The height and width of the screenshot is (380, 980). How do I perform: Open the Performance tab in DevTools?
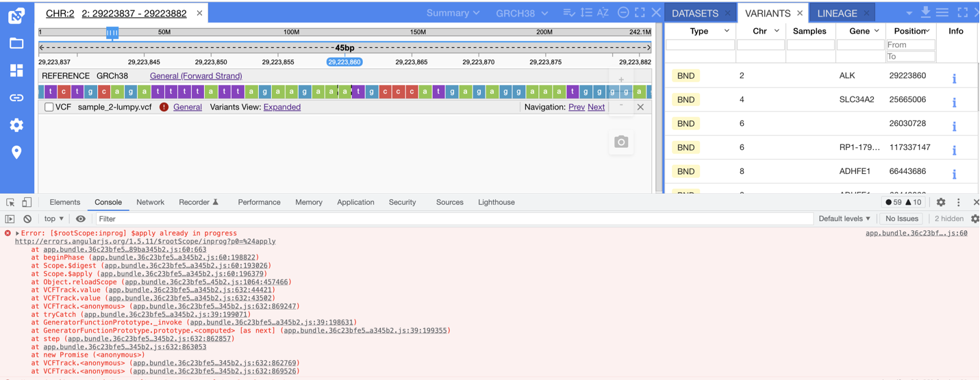click(259, 203)
